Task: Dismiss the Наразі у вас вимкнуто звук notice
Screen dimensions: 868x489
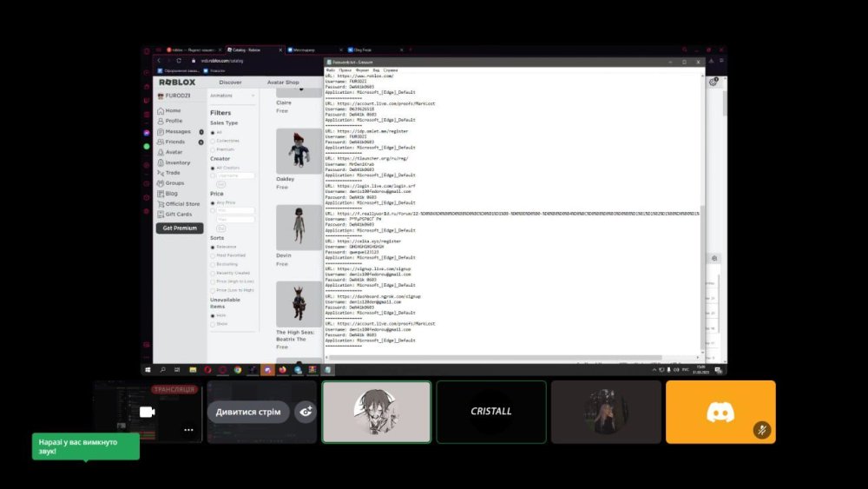Action: [x=86, y=446]
